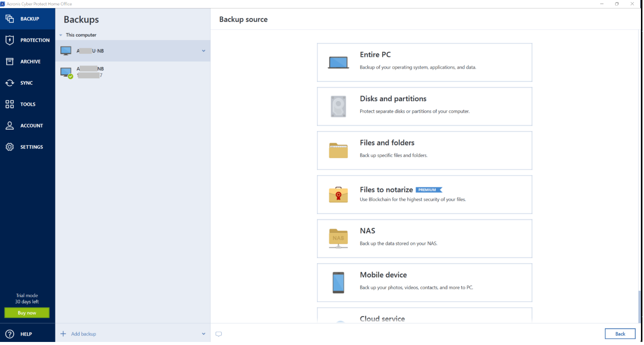Viewport: 644px width, 345px height.
Task: Click the Help question mark icon
Action: point(10,334)
